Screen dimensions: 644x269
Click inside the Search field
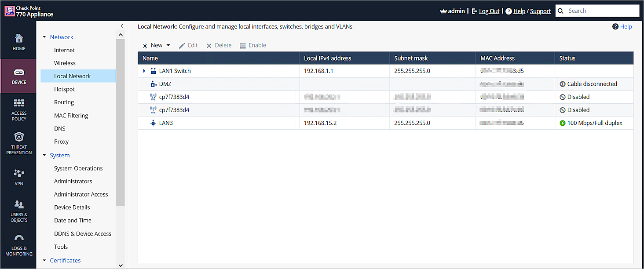[603, 10]
